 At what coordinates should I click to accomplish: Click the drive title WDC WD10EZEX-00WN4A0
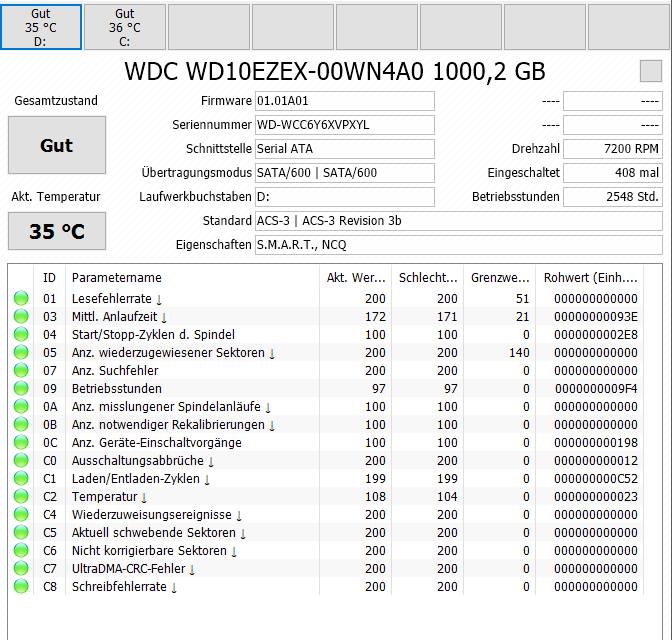(274, 71)
